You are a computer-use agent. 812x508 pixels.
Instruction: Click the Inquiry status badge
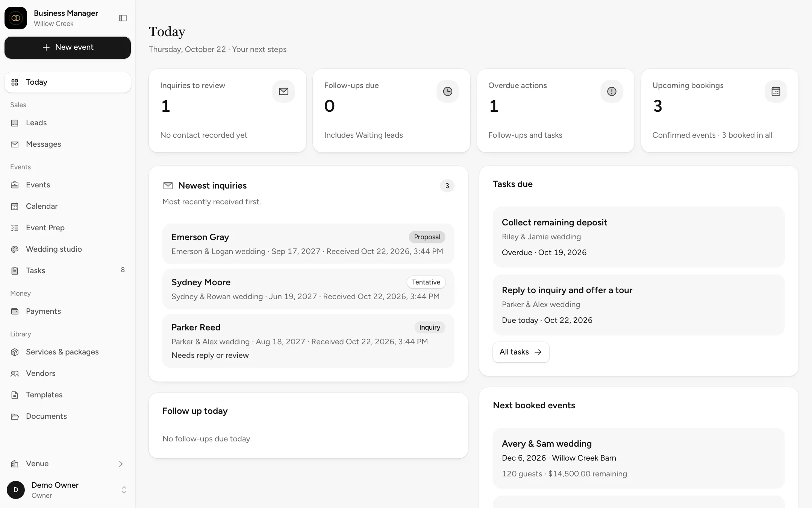[x=430, y=327]
